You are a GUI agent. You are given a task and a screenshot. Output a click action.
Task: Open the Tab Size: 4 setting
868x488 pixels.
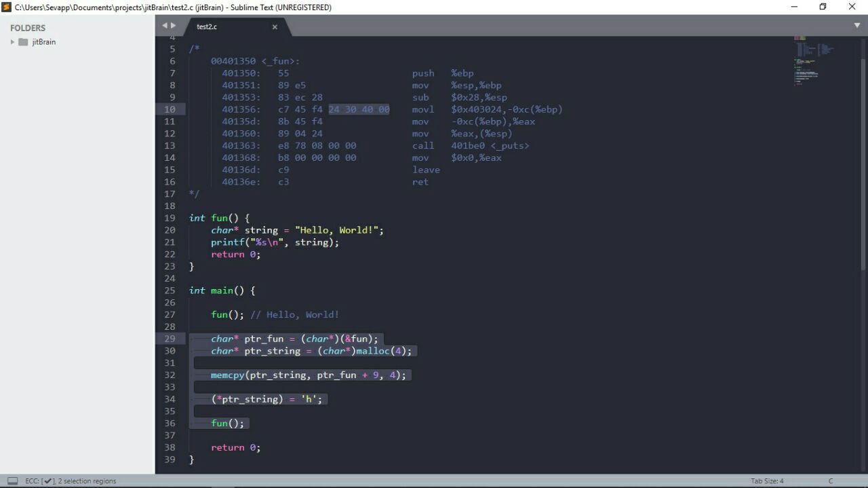(x=767, y=481)
